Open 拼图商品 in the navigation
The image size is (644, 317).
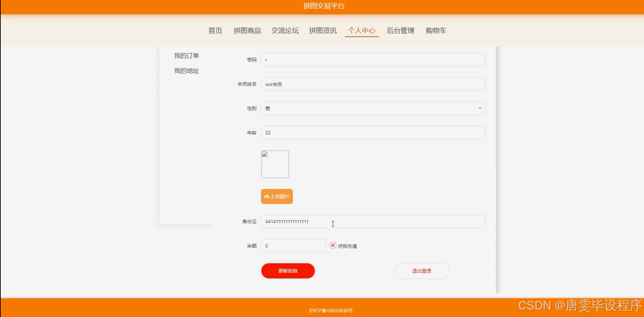point(247,31)
